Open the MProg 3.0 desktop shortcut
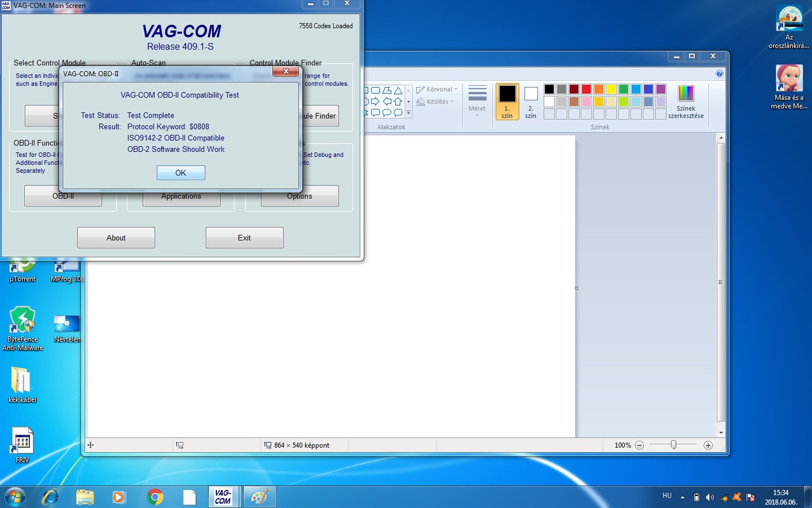The height and width of the screenshot is (508, 812). [66, 269]
